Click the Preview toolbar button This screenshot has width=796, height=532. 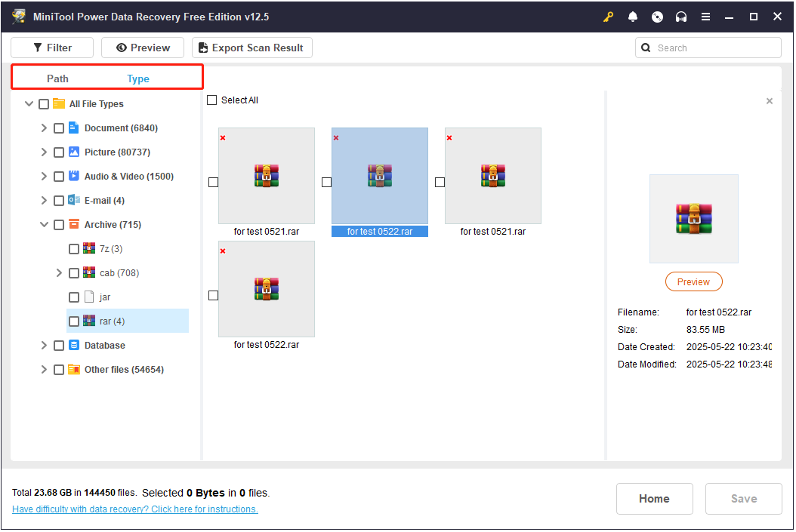143,48
